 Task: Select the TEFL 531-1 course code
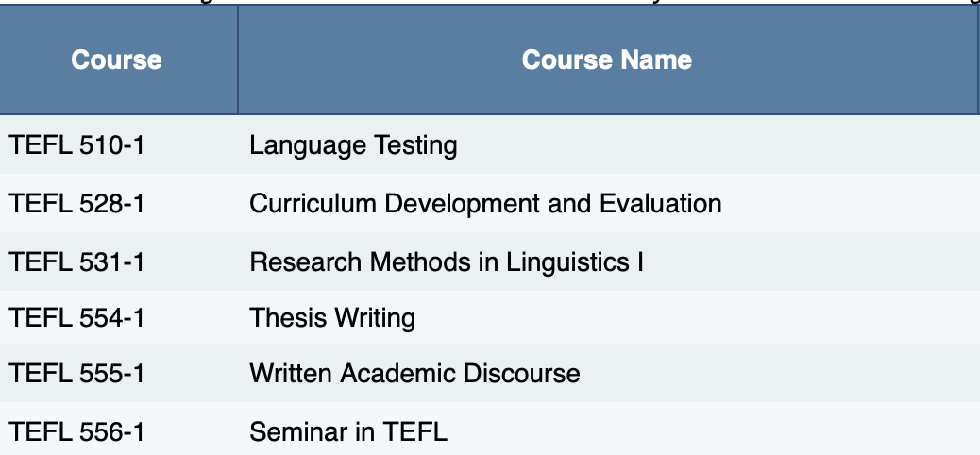76,261
